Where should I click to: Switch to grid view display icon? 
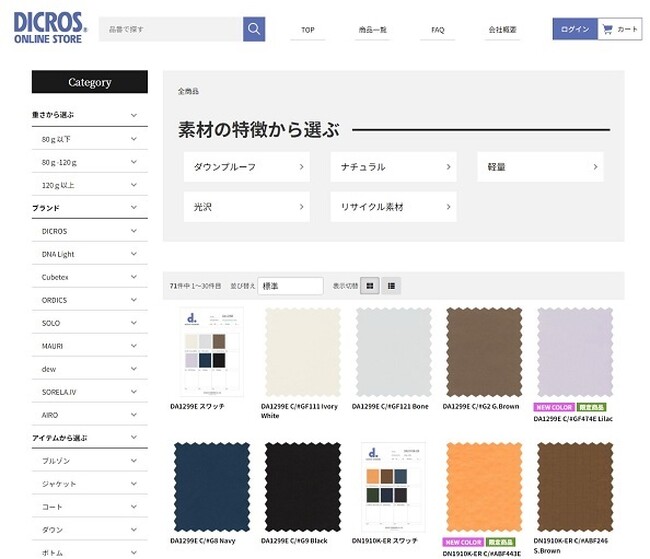click(370, 286)
